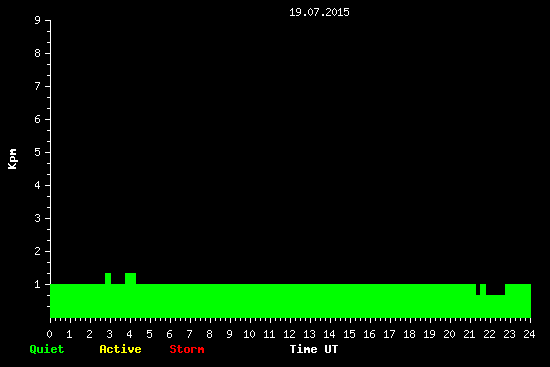Click hour 0 on the time axis
Screen dimensions: 550x367
tap(49, 334)
